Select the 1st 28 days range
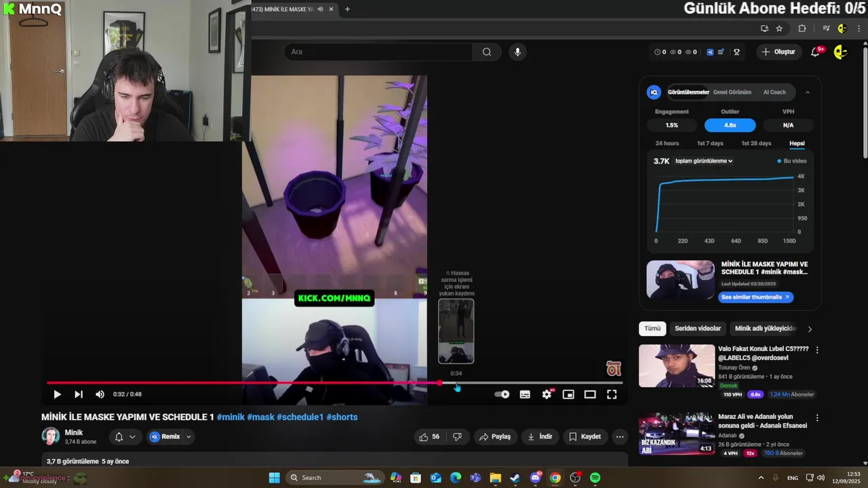This screenshot has height=488, width=868. pyautogui.click(x=756, y=144)
